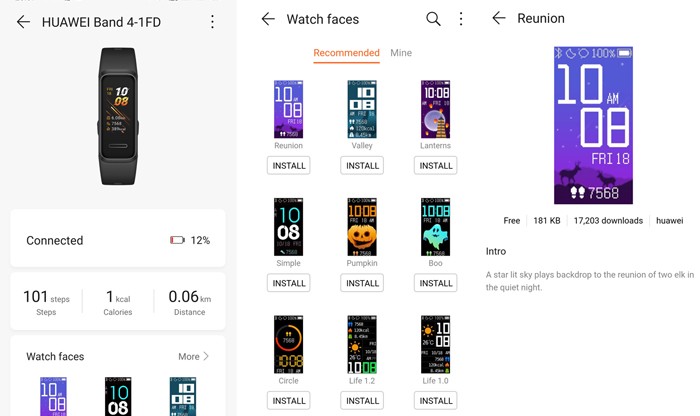Open the Reunion thumbnail in the Recommended grid

coord(288,109)
